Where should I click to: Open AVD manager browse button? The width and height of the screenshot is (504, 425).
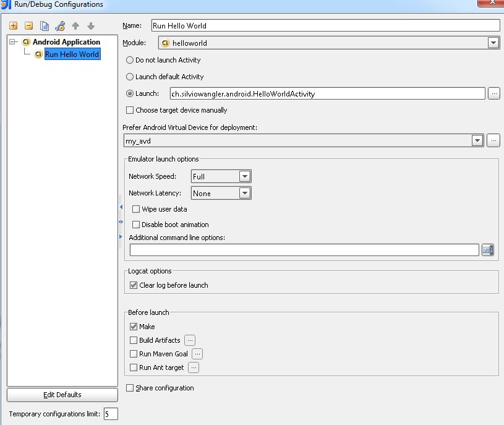click(493, 140)
